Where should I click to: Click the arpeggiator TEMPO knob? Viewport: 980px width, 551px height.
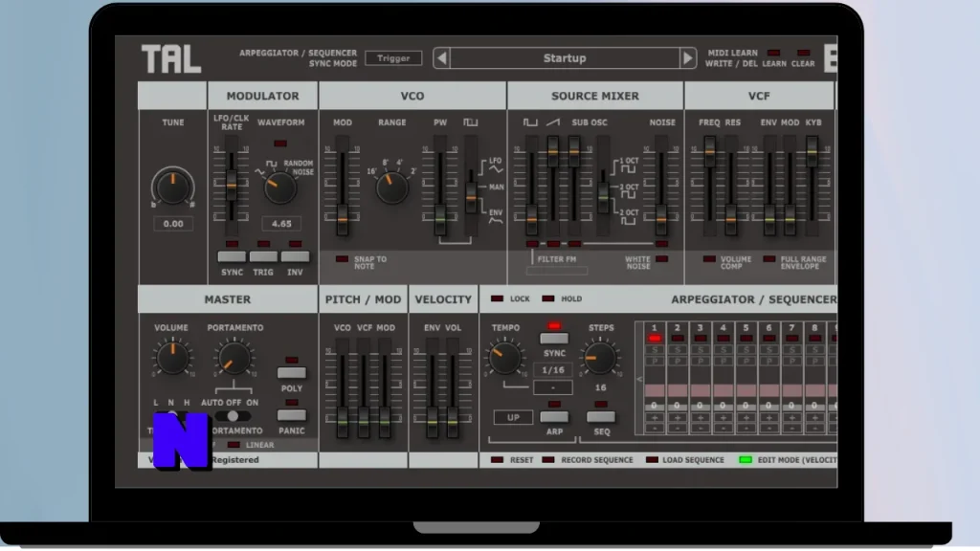pyautogui.click(x=505, y=358)
